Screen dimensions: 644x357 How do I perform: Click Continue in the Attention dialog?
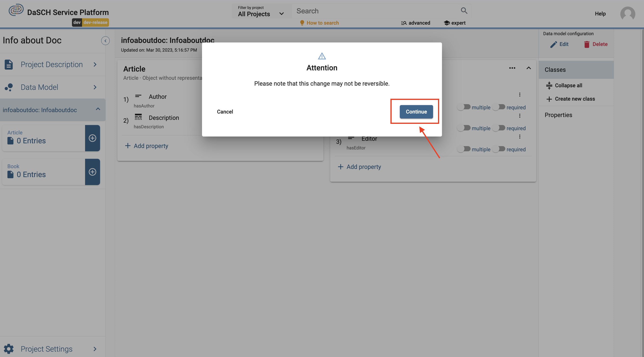pos(416,112)
